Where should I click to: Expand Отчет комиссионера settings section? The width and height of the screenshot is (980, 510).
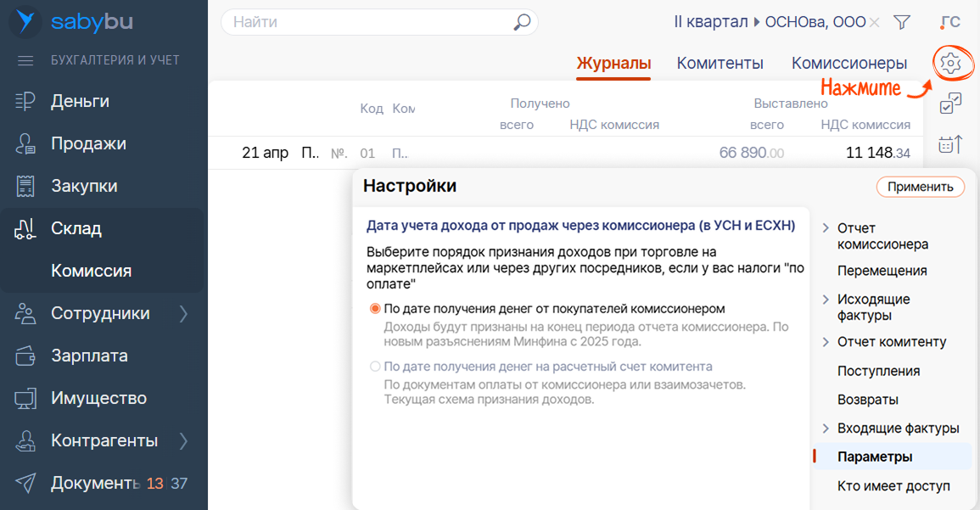[826, 228]
